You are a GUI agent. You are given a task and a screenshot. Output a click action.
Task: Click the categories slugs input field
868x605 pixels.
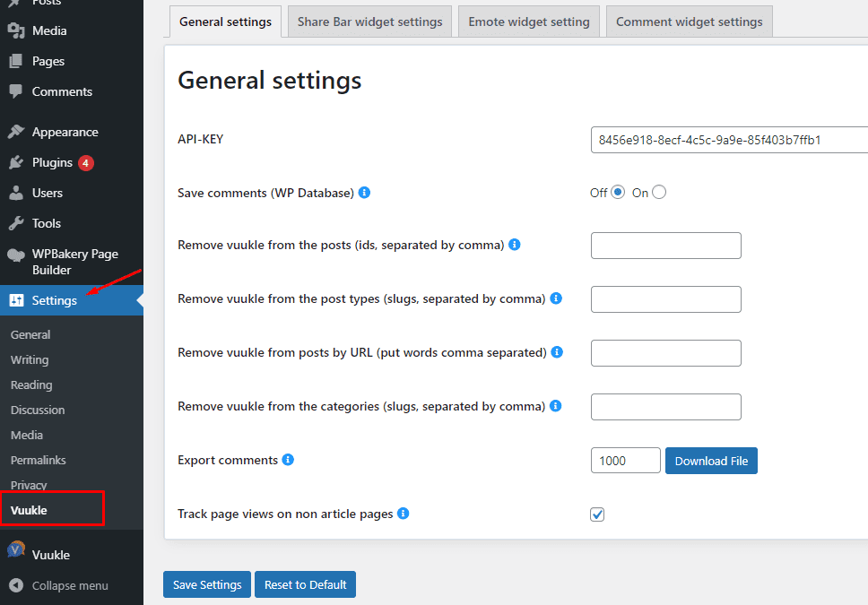tap(666, 406)
